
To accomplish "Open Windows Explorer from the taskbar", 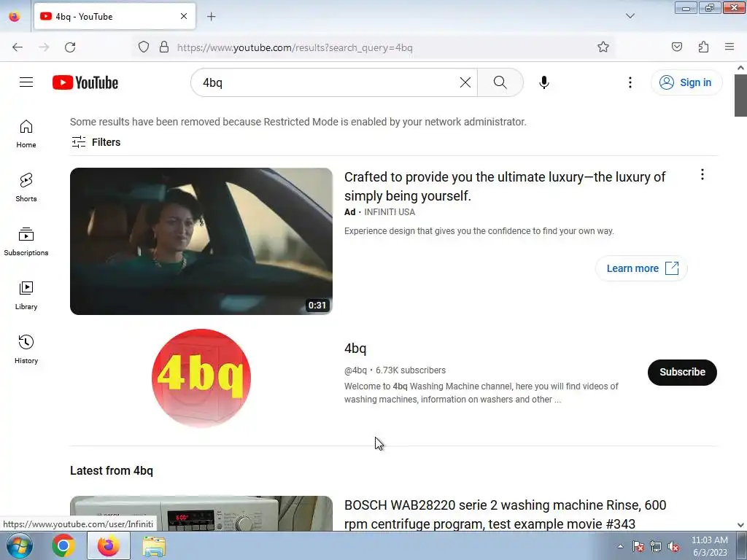I will 154,545.
